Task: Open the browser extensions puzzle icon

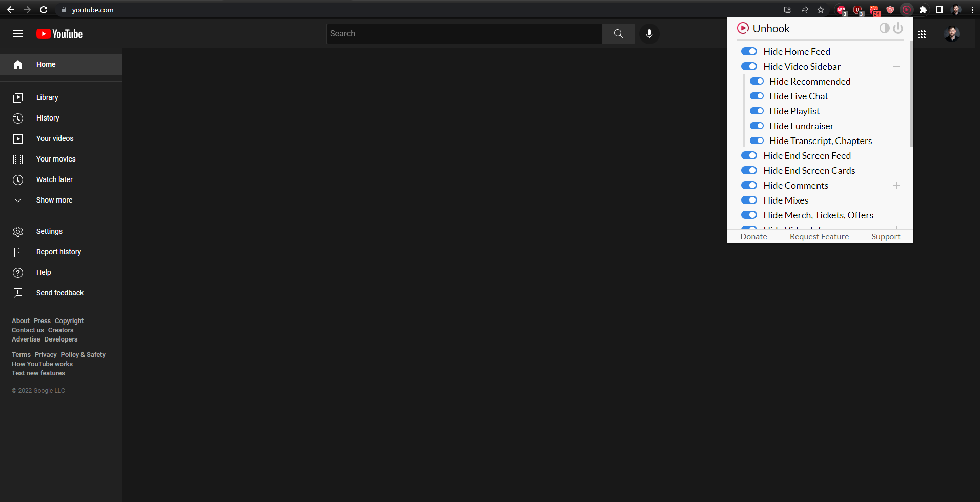Action: pyautogui.click(x=923, y=10)
